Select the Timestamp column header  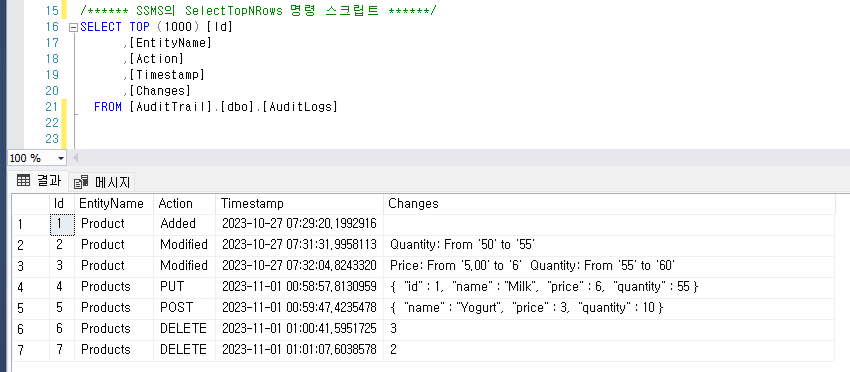[299, 203]
